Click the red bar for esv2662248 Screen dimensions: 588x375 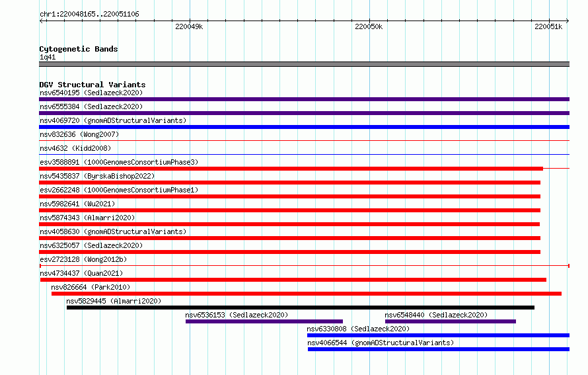[x=289, y=196]
